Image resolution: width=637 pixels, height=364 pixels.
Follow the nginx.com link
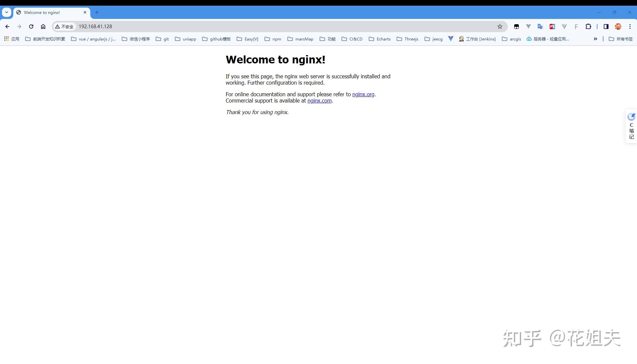point(319,101)
